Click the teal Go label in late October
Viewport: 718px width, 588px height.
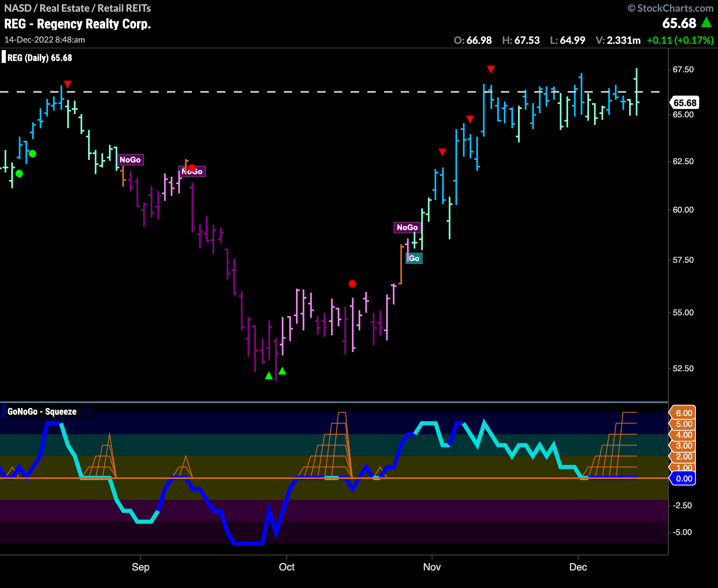pyautogui.click(x=414, y=258)
